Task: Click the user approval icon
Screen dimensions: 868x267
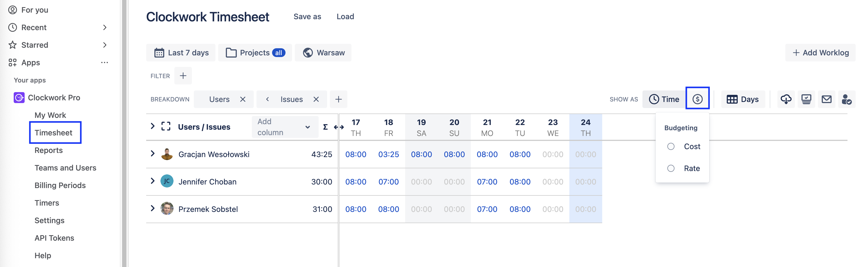Action: pos(846,99)
